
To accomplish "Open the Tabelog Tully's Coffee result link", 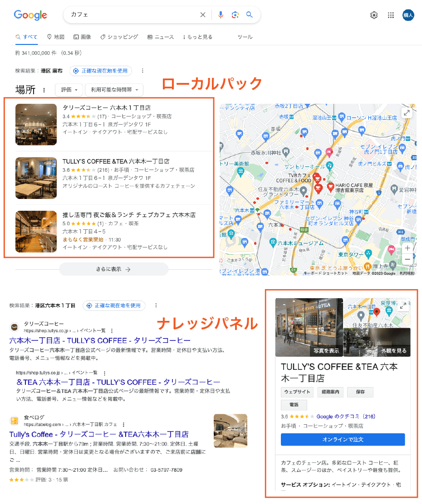I will [99, 434].
